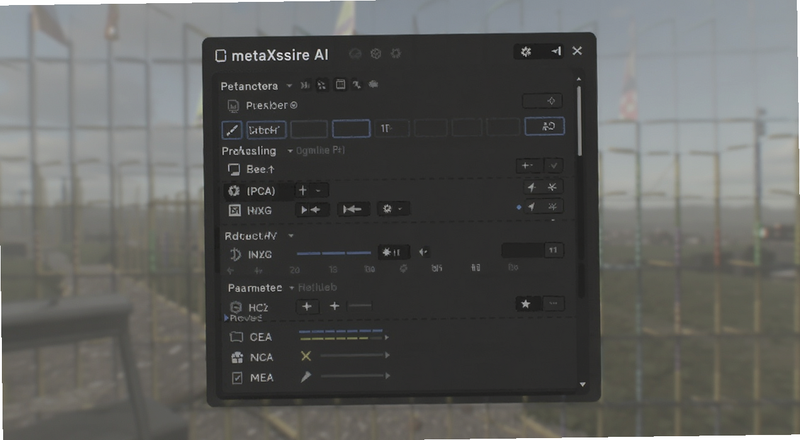800x440 pixels.
Task: Expand the blue Roved disclosure triangle
Action: tap(226, 318)
